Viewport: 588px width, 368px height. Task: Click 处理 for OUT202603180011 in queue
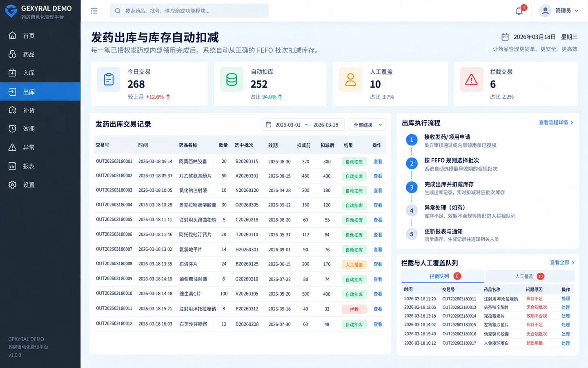(x=566, y=299)
